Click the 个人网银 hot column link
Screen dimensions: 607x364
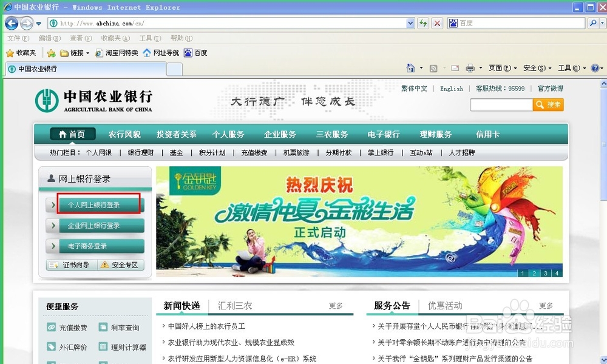pyautogui.click(x=99, y=153)
